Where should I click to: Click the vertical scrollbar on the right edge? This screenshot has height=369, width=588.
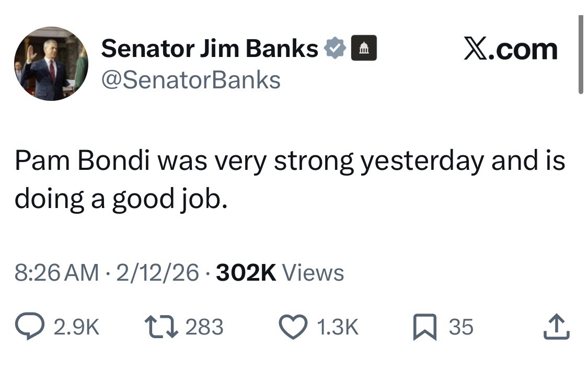[581, 55]
